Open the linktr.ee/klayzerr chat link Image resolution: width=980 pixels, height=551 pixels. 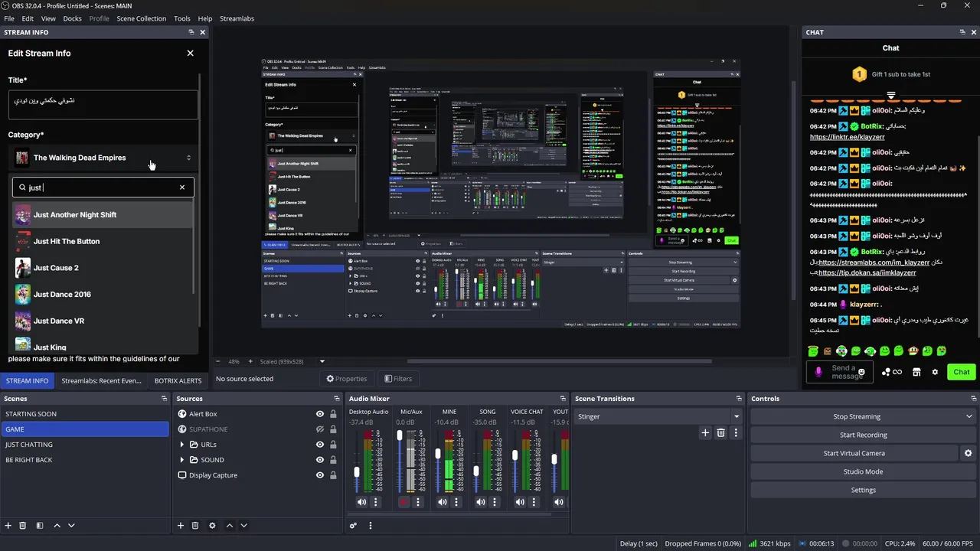coord(847,137)
